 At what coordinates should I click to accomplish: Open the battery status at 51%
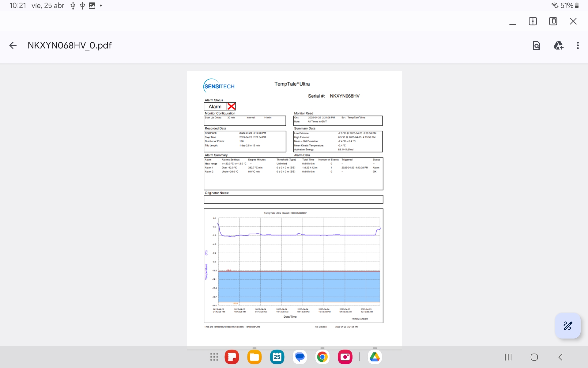pos(570,6)
